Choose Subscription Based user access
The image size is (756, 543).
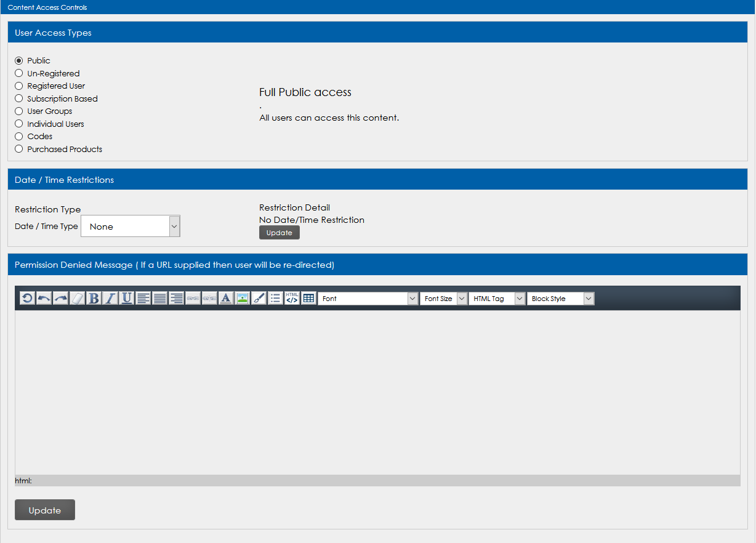pyautogui.click(x=18, y=99)
